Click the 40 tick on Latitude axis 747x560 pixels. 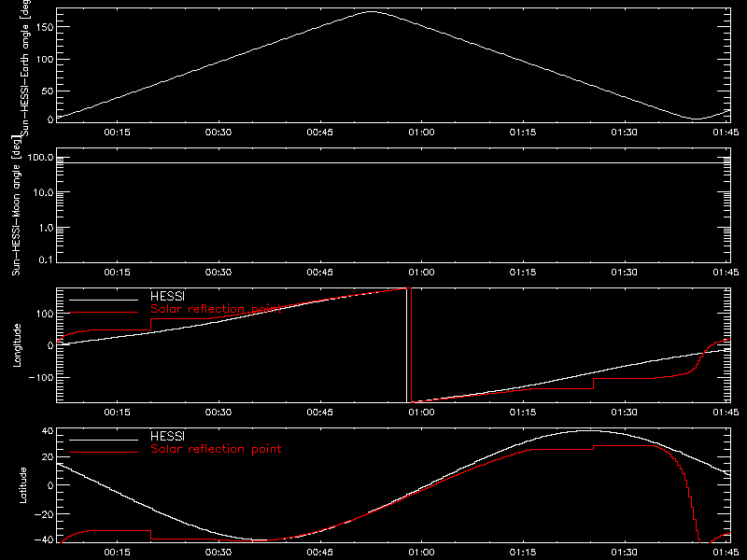[x=48, y=431]
